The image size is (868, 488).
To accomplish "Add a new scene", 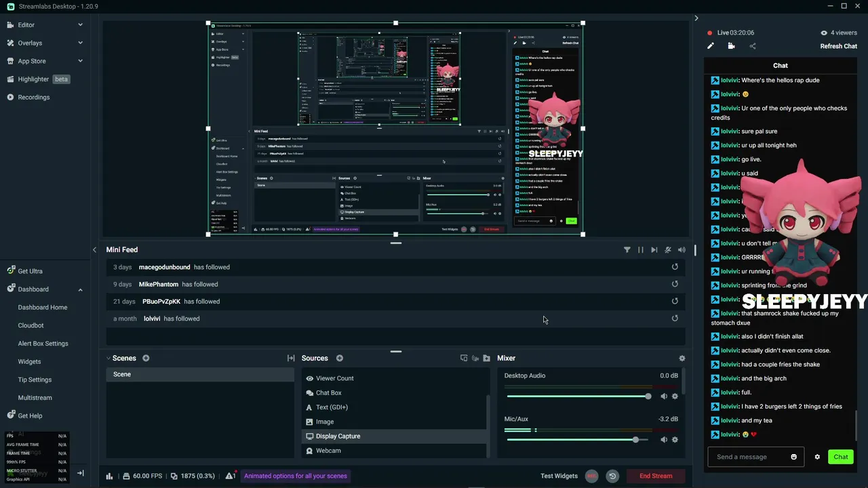I will 146,358.
